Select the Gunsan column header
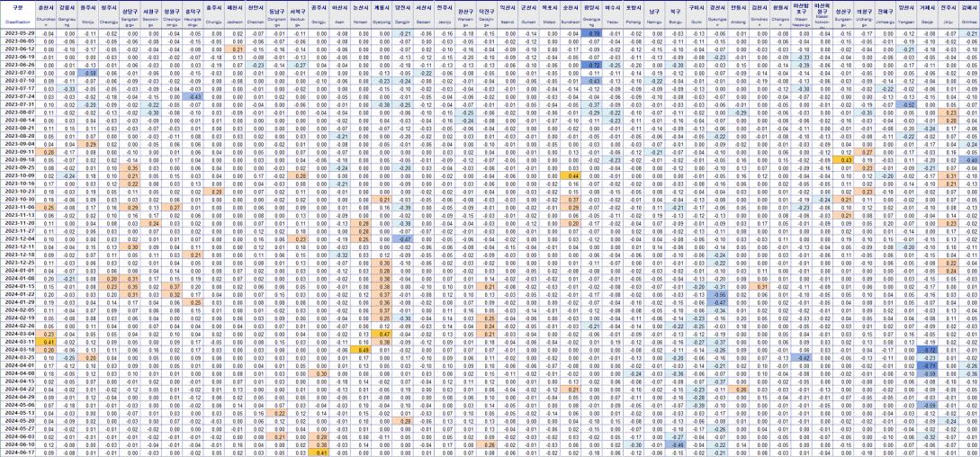Image resolution: width=980 pixels, height=457 pixels. click(530, 15)
